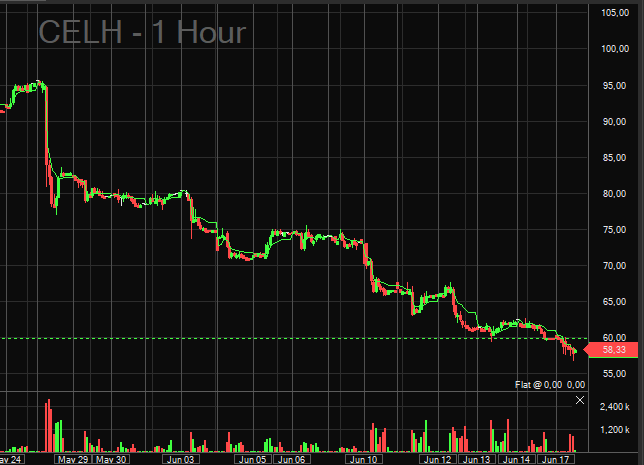
Task: Click the 65,00 price axis label
Action: coord(614,302)
